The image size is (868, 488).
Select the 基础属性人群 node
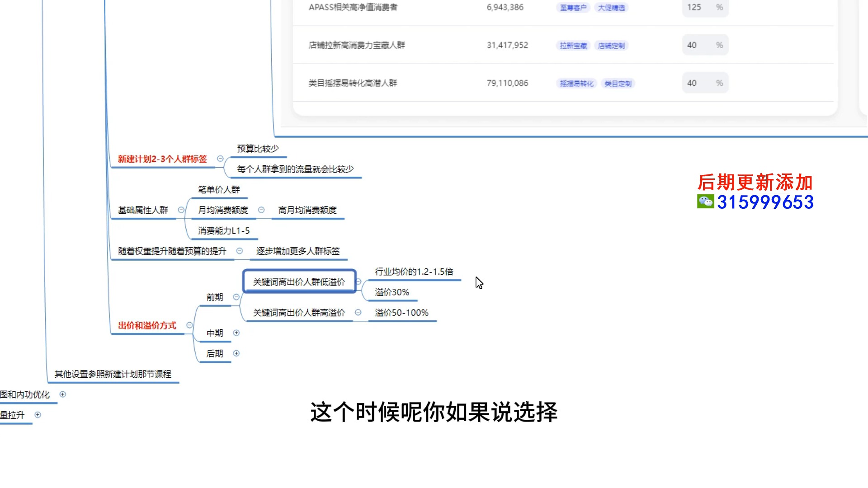point(143,210)
